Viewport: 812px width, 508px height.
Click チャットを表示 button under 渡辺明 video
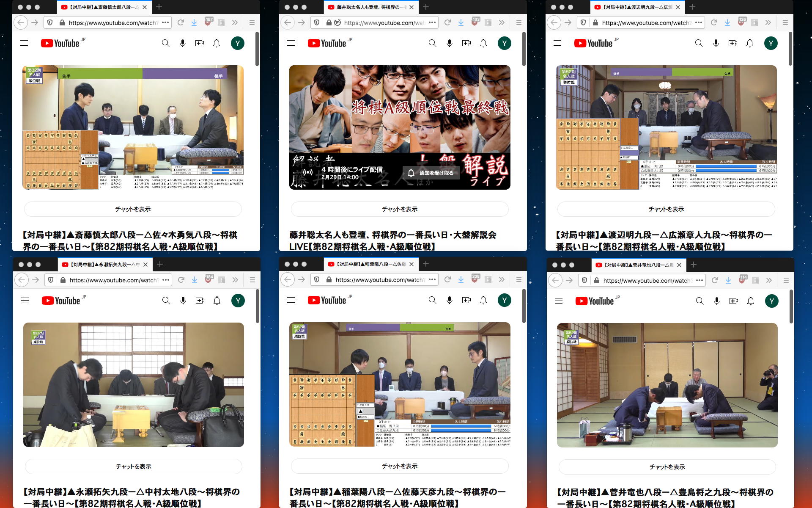[x=666, y=209]
